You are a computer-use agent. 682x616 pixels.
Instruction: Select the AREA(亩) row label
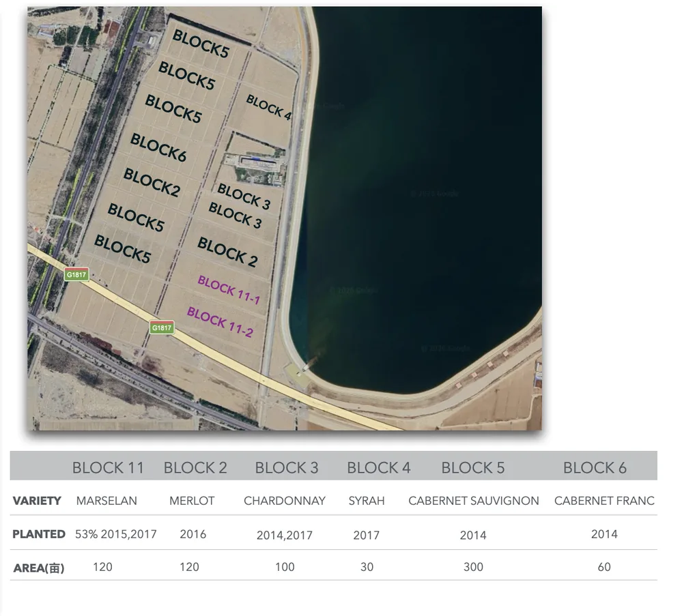pyautogui.click(x=39, y=568)
